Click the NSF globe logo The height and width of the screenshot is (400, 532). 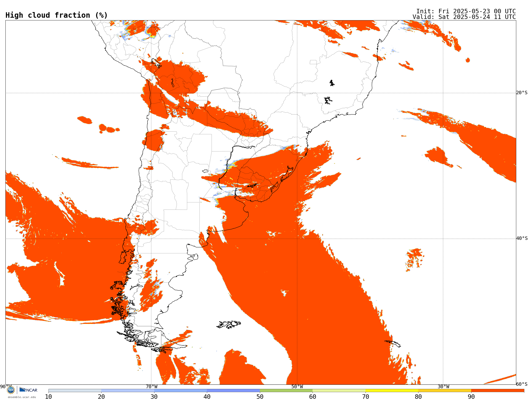point(11,390)
